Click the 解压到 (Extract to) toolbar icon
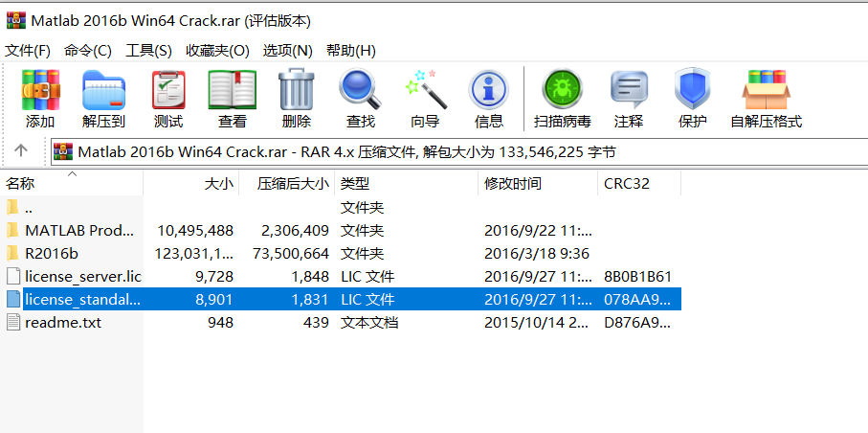 [x=103, y=90]
